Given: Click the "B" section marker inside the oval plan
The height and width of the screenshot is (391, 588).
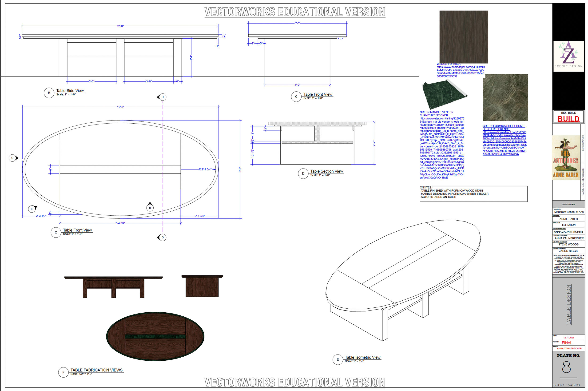Looking at the screenshot, I should click(x=150, y=207).
